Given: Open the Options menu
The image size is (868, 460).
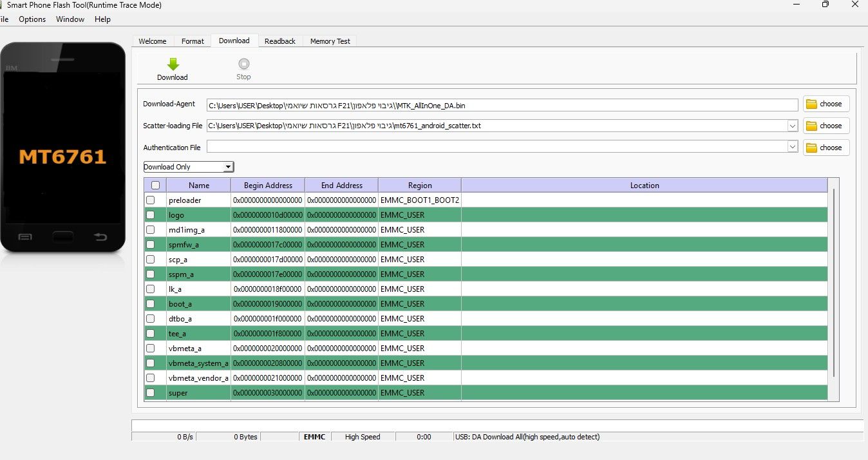Looking at the screenshot, I should pos(32,19).
